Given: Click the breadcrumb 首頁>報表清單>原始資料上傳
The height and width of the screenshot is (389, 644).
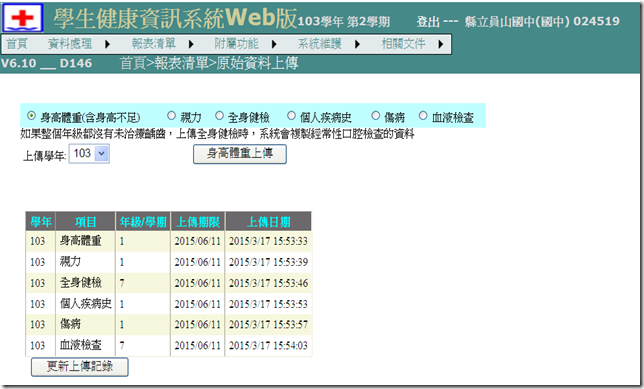Looking at the screenshot, I should (209, 63).
